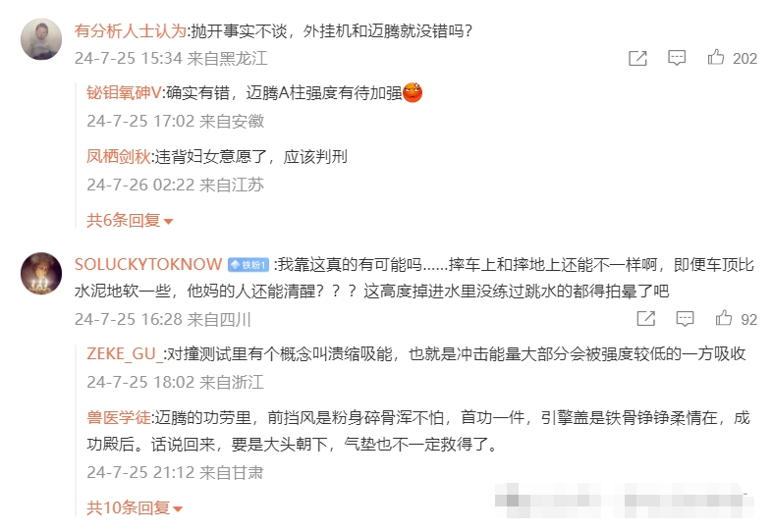The image size is (772, 532).
Task: Expand 共6条回复 replies
Action: [x=130, y=220]
